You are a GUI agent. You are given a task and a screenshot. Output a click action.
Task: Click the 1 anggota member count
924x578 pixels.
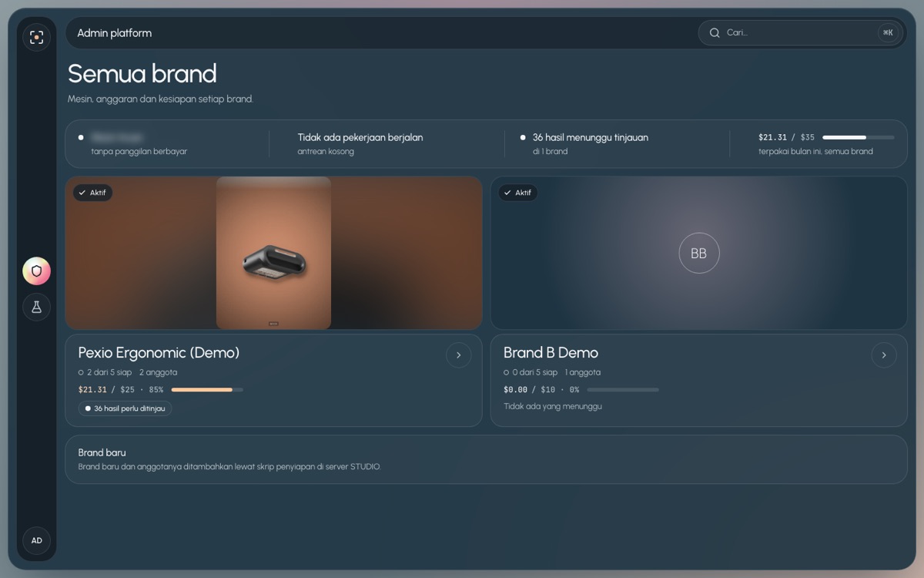[583, 372]
